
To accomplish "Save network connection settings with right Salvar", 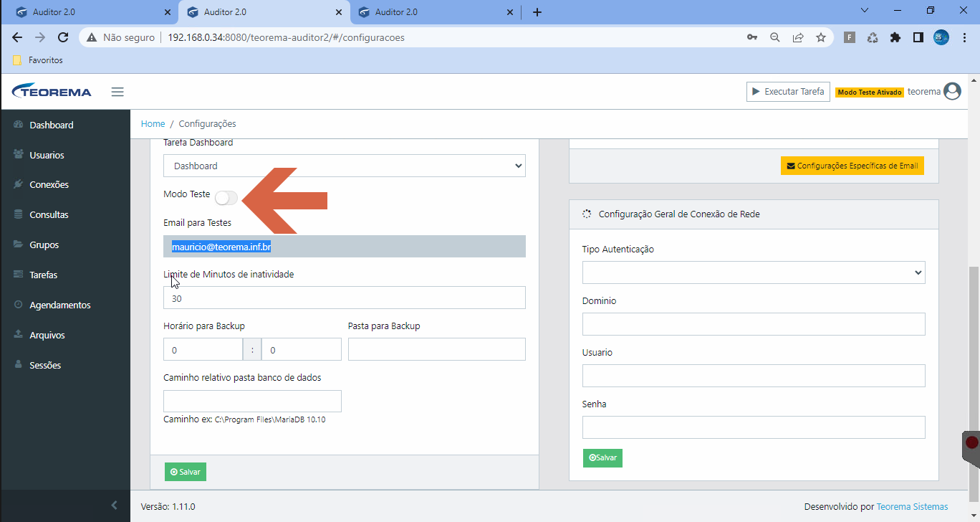I will [x=602, y=457].
